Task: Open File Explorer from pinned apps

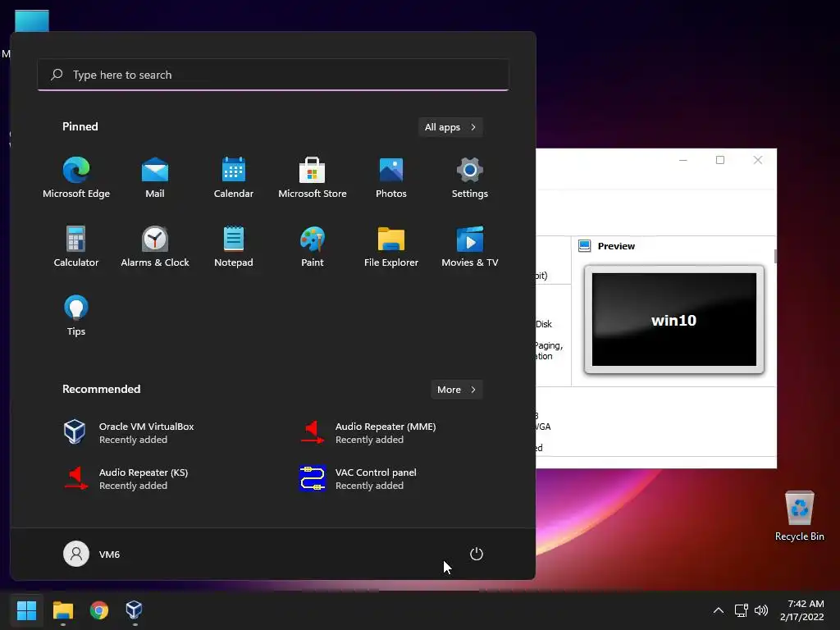Action: tap(391, 246)
